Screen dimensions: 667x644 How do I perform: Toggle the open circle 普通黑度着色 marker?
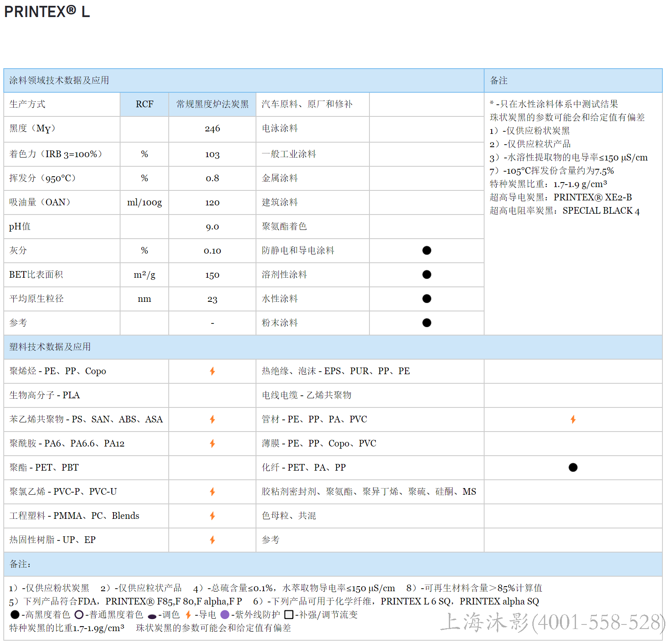click(x=79, y=614)
